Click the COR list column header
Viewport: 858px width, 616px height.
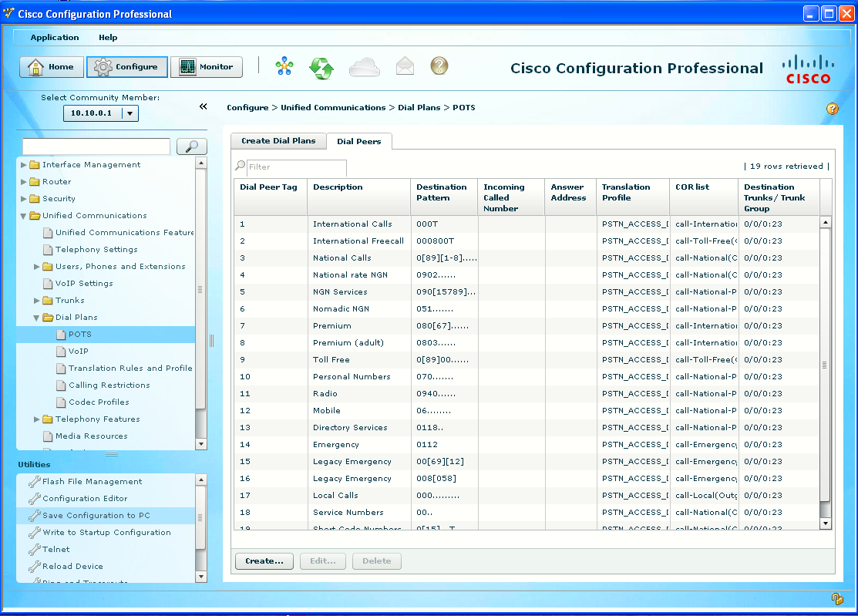[704, 197]
